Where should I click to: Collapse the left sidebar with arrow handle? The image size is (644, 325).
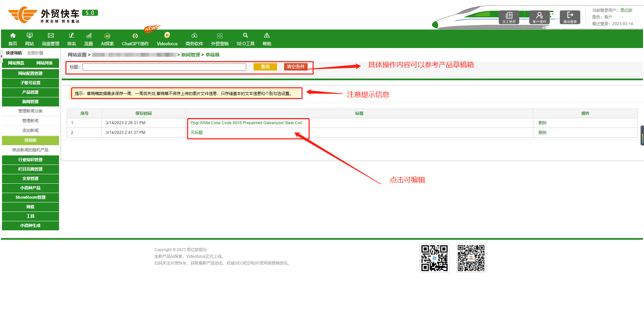[x=1, y=56]
